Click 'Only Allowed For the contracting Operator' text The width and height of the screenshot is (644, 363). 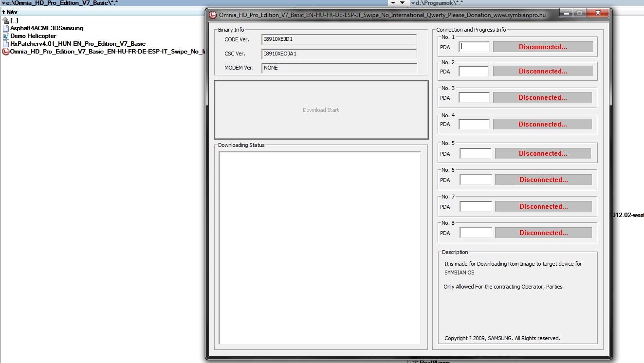[503, 287]
